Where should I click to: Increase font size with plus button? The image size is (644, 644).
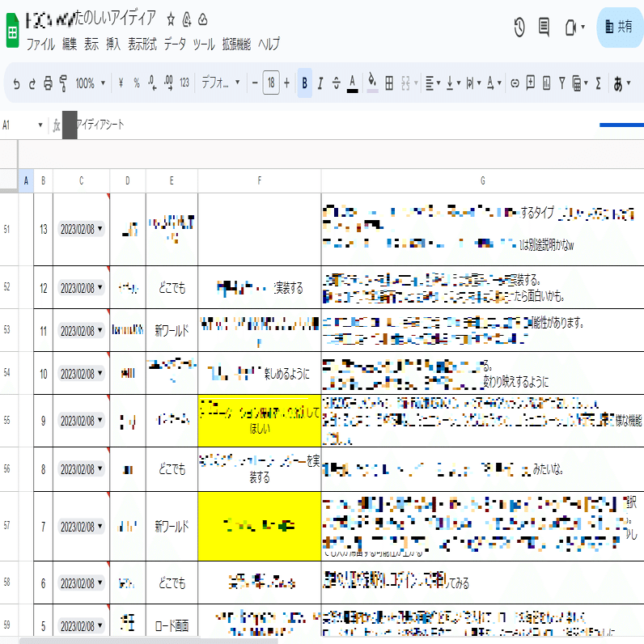(x=286, y=83)
